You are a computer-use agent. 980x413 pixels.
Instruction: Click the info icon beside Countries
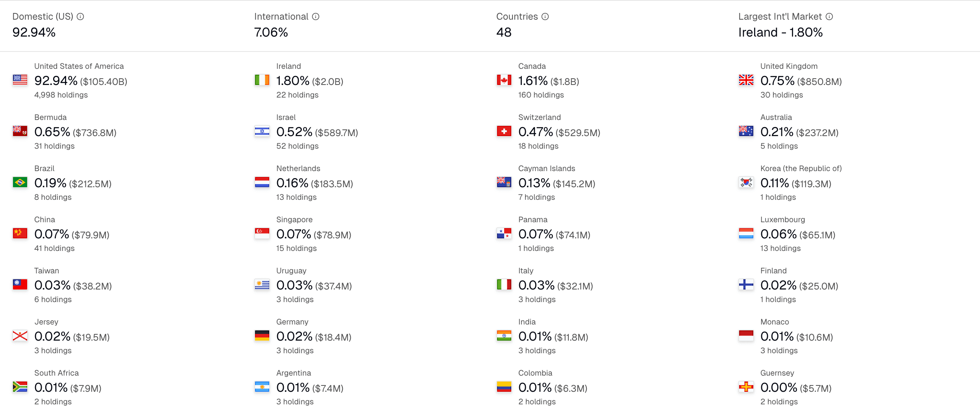(x=545, y=17)
